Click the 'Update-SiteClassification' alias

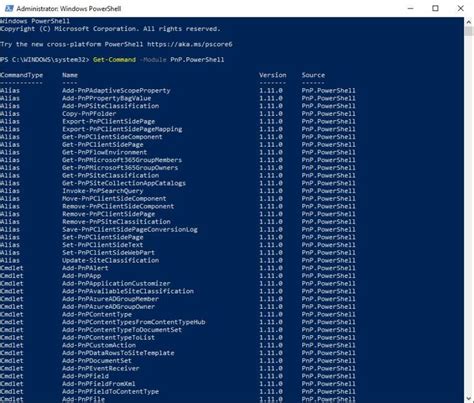click(110, 260)
